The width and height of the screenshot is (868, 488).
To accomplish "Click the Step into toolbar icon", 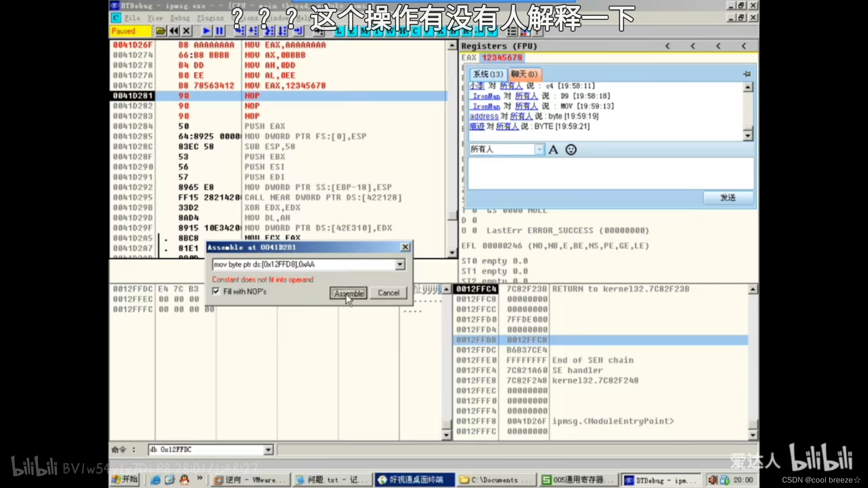I will click(x=240, y=31).
